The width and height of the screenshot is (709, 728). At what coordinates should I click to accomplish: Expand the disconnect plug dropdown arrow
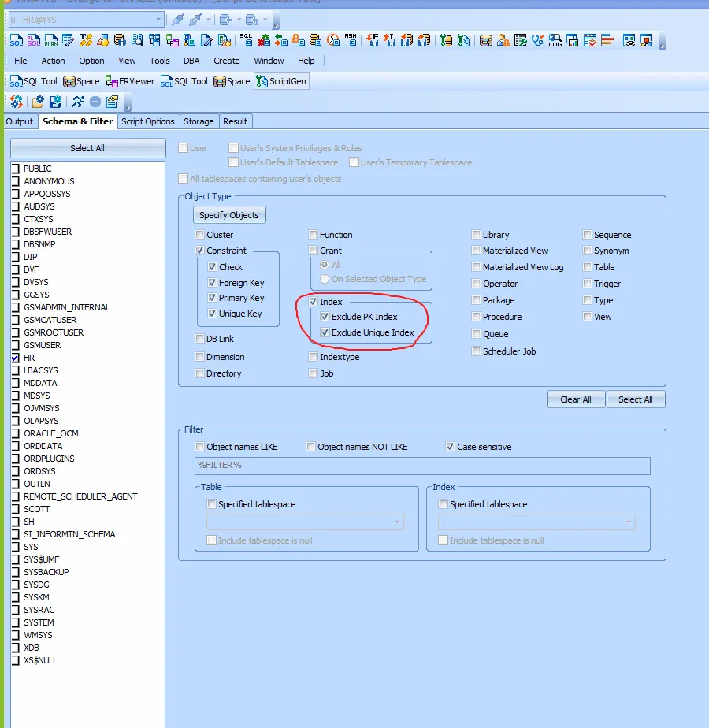pos(208,20)
